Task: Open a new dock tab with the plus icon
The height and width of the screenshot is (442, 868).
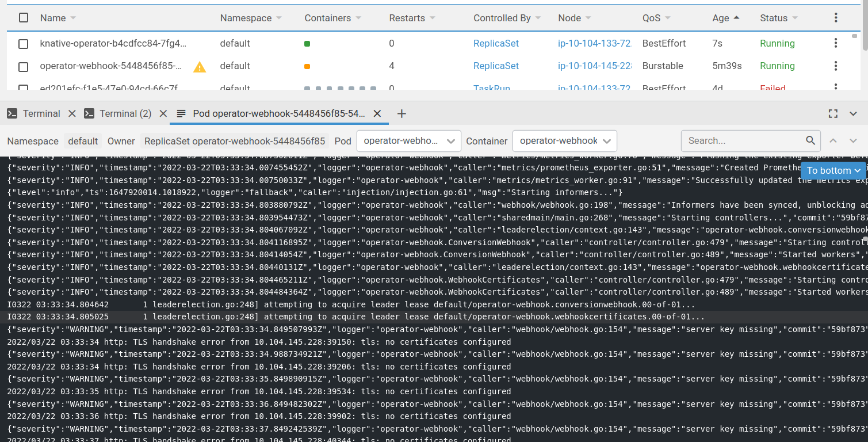Action: click(x=402, y=113)
